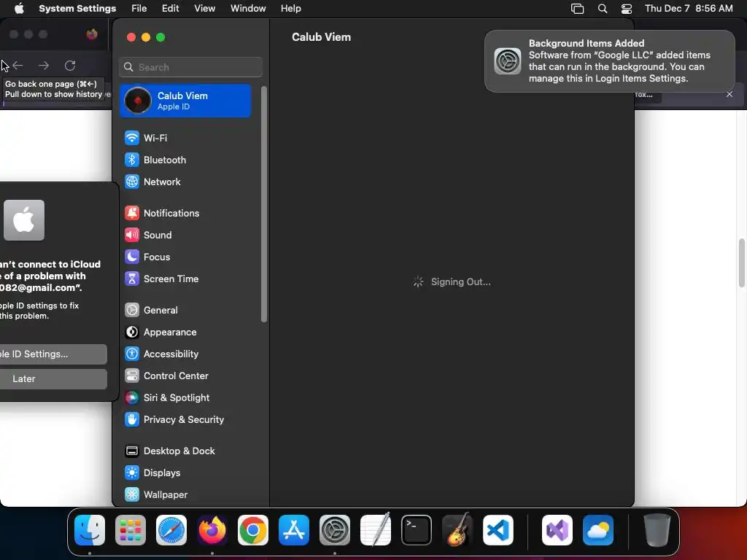Click Stage Manager icon in menu bar
747x560 pixels.
(578, 9)
